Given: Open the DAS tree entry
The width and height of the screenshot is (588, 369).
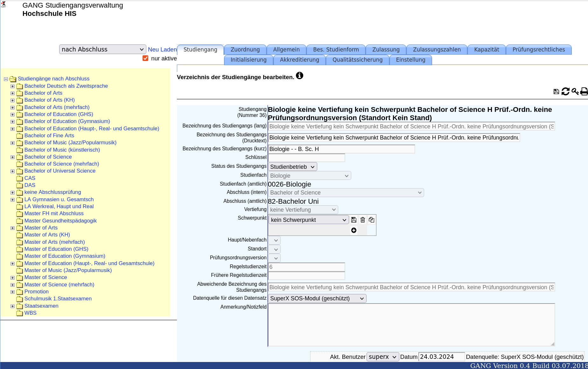Looking at the screenshot, I should [x=30, y=185].
